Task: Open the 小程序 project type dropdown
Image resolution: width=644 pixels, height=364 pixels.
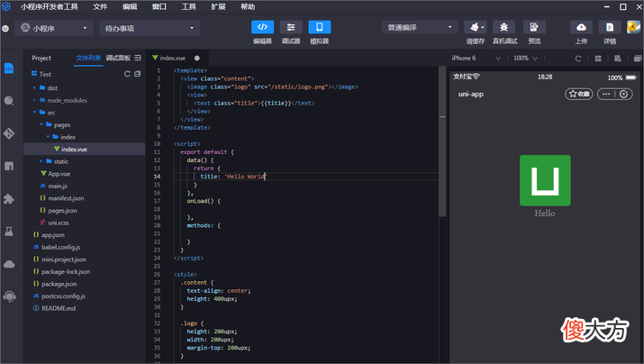Action: (x=53, y=28)
